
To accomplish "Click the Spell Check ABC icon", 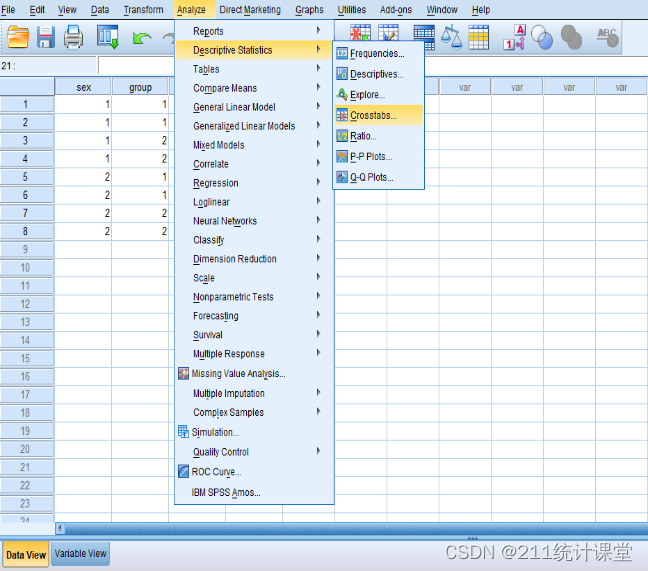I will pyautogui.click(x=608, y=37).
